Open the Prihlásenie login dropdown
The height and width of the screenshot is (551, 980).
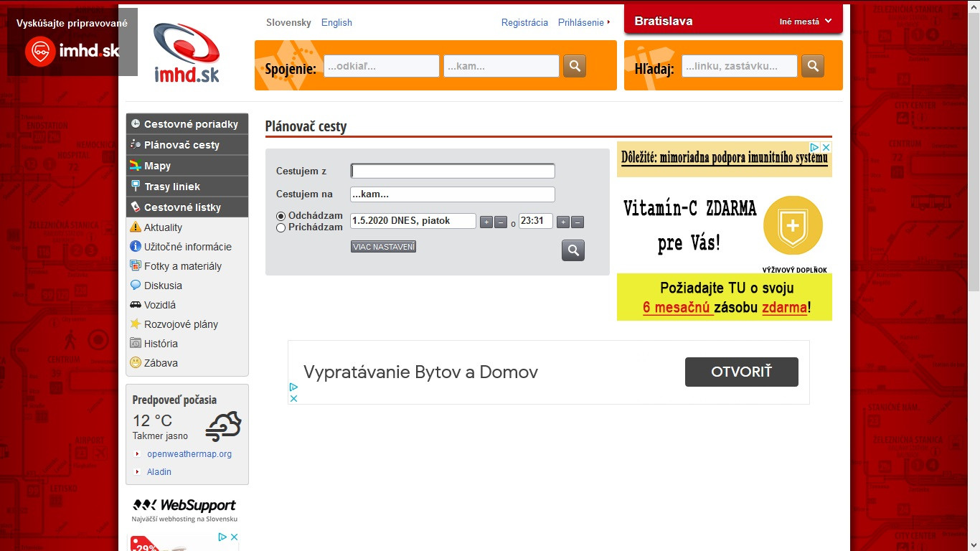(x=584, y=22)
